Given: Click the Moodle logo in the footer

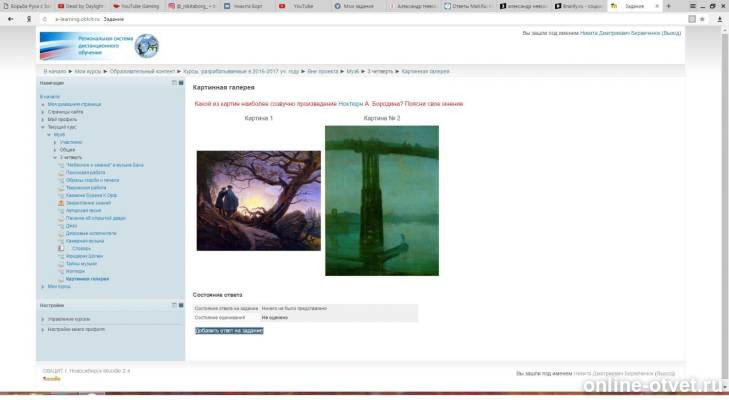Looking at the screenshot, I should coord(51,379).
